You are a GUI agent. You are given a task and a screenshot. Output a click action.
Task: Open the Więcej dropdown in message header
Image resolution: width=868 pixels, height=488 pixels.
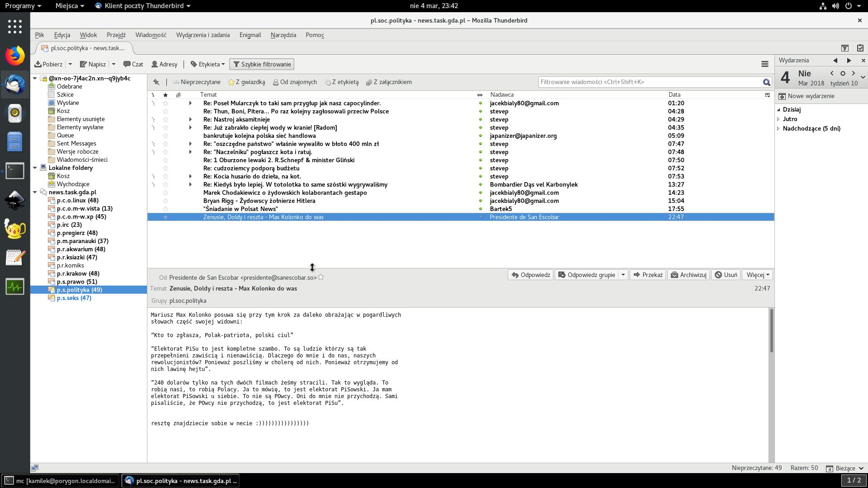(758, 275)
